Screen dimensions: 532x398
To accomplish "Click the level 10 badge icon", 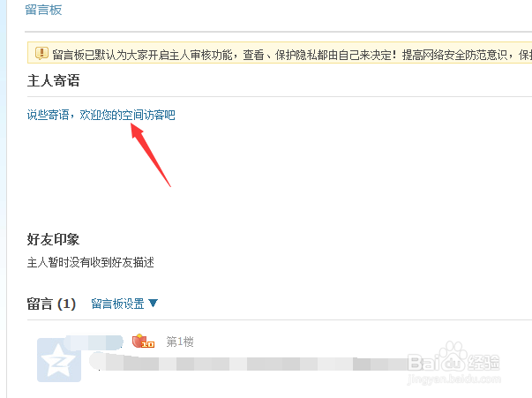I will pos(143,341).
